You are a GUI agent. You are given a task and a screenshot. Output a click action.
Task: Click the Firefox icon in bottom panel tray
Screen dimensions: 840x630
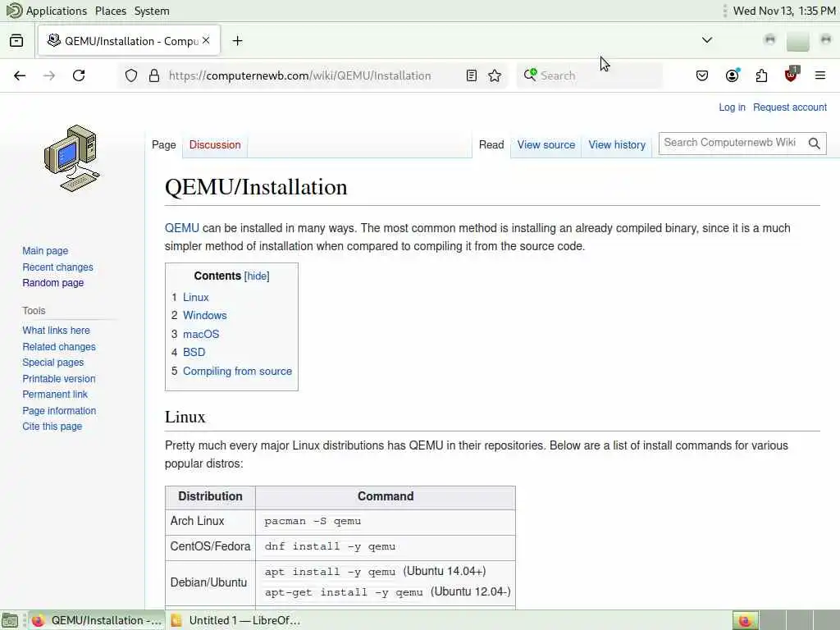click(745, 620)
